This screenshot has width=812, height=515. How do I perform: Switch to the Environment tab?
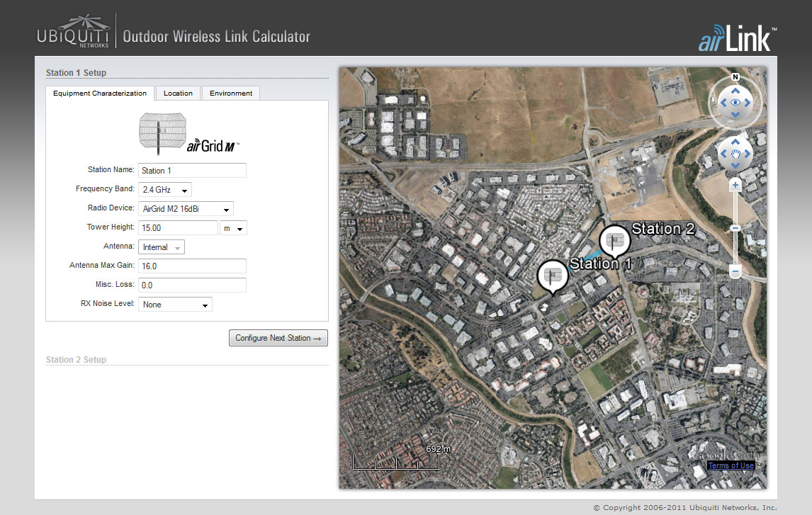point(231,94)
